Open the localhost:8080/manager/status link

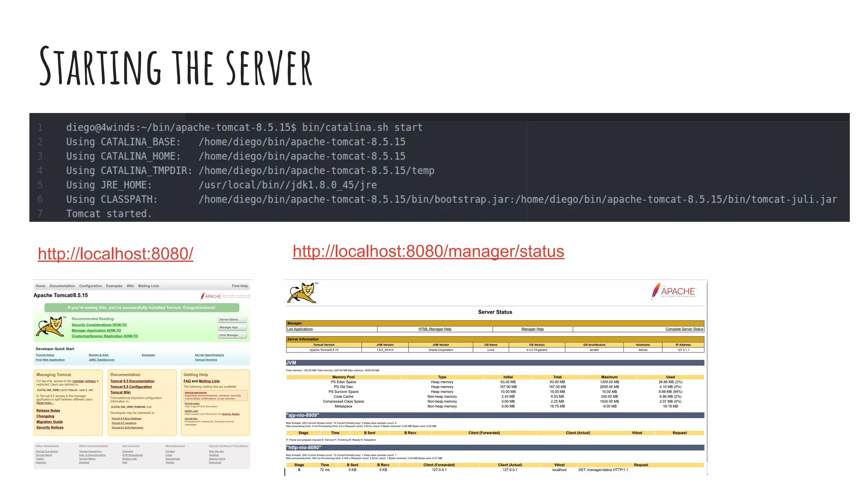click(x=428, y=251)
